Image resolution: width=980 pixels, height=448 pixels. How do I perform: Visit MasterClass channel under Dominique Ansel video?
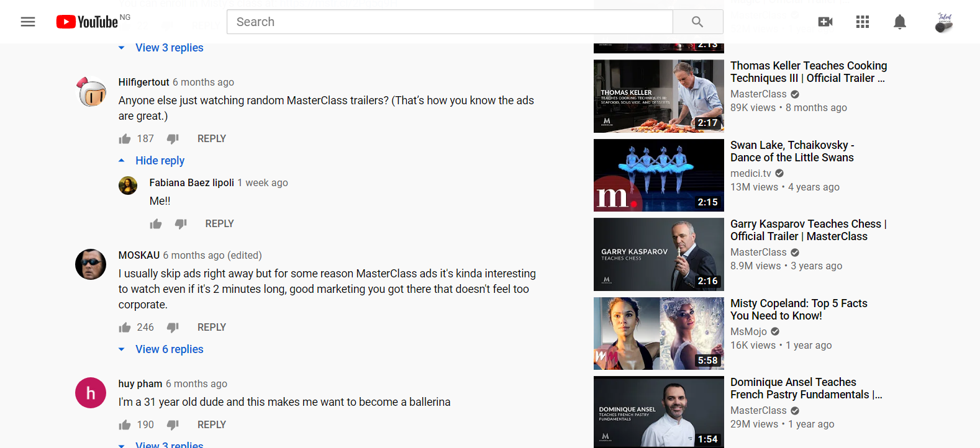point(758,411)
